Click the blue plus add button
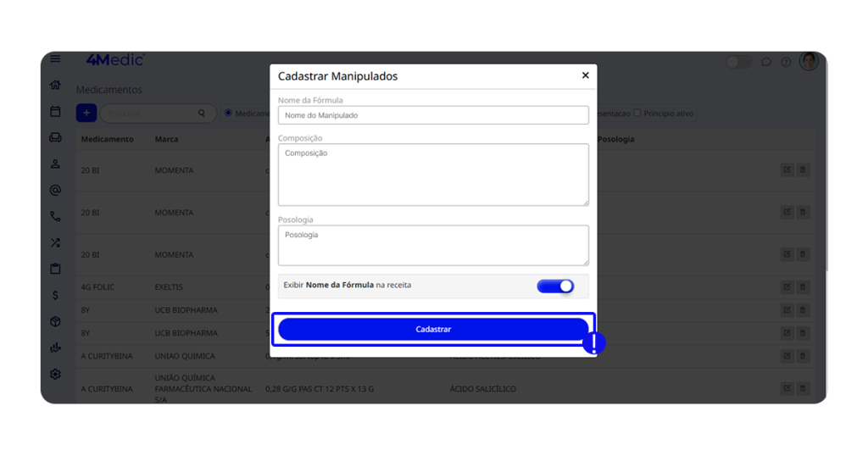This screenshot has width=868, height=456. [x=86, y=113]
